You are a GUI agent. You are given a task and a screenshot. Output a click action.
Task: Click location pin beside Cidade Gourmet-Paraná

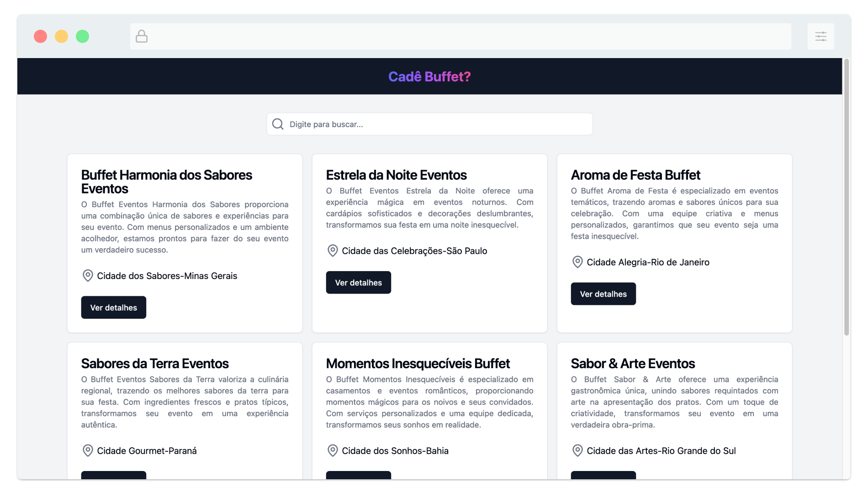[88, 450]
